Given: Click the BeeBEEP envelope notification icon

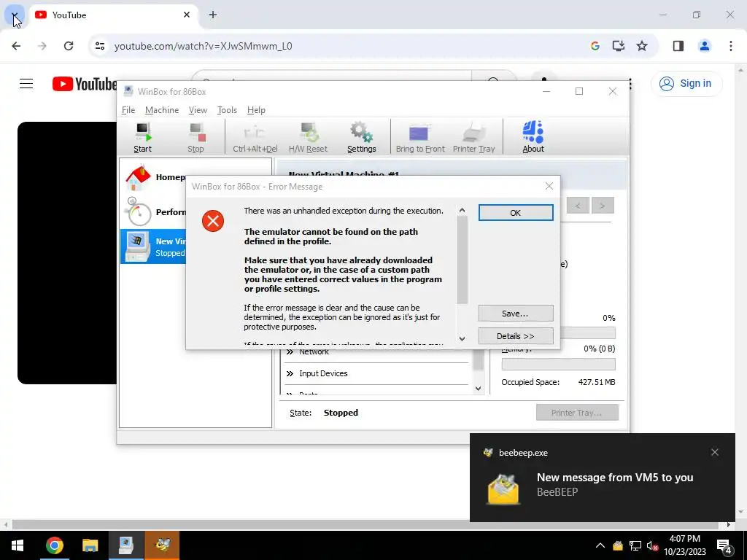Looking at the screenshot, I should pos(503,489).
